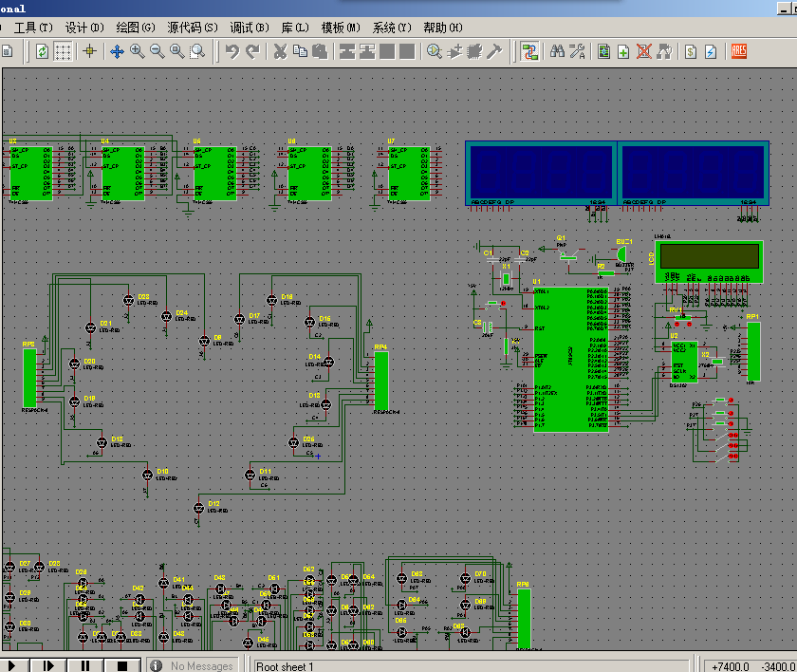Screen dimensions: 797x672
Task: Click the Paste from clipboard icon
Action: pos(320,51)
